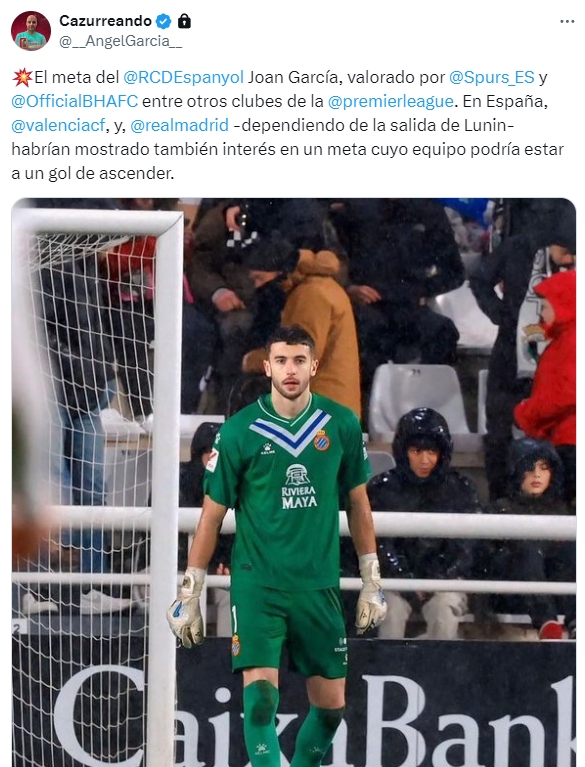Go to the @premierleague mention

click(391, 101)
